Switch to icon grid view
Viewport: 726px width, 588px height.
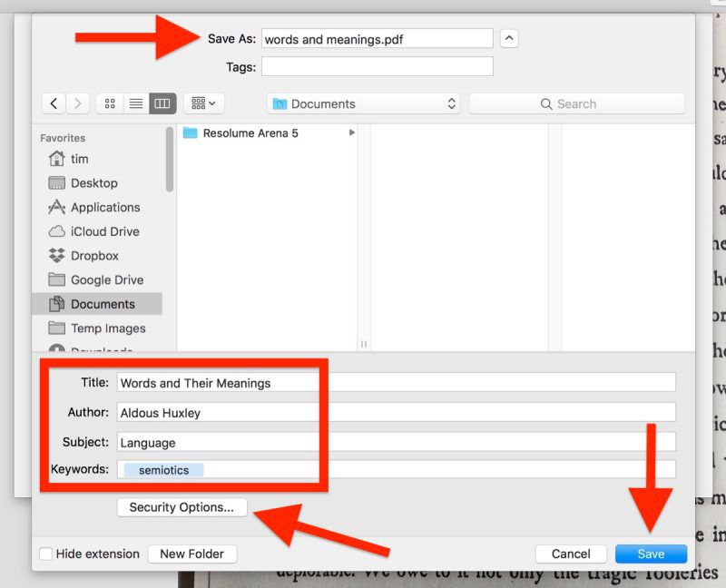108,103
